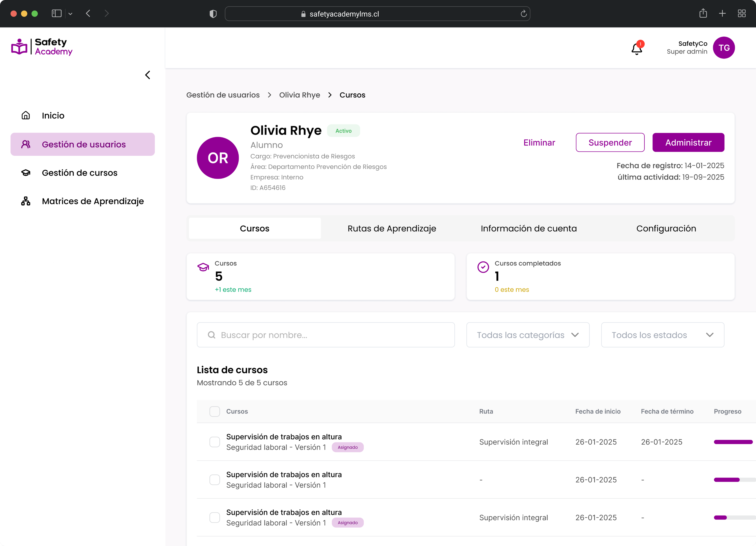Open the Todos los estados dropdown
Screen dimensions: 756x546
click(x=662, y=335)
